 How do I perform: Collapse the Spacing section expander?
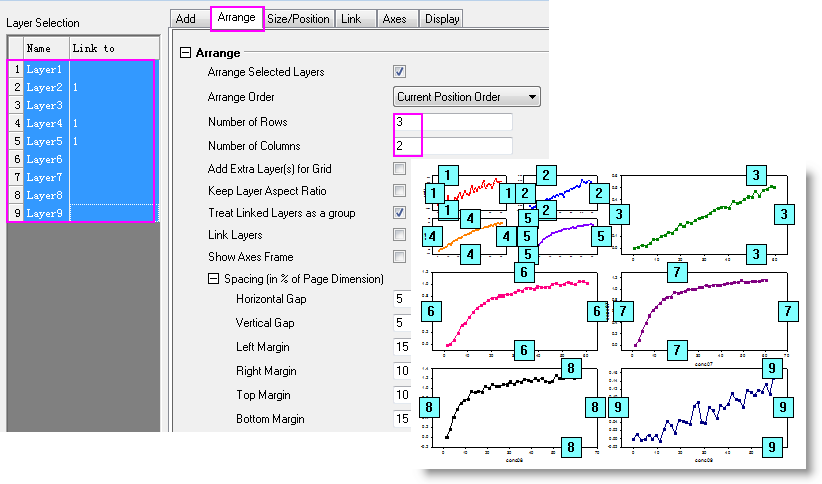click(213, 278)
